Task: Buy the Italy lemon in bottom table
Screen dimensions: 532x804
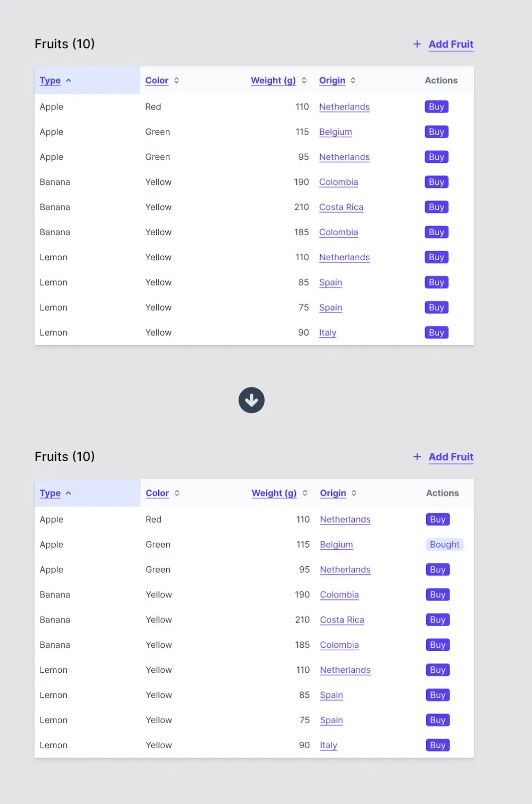Action: coord(438,745)
